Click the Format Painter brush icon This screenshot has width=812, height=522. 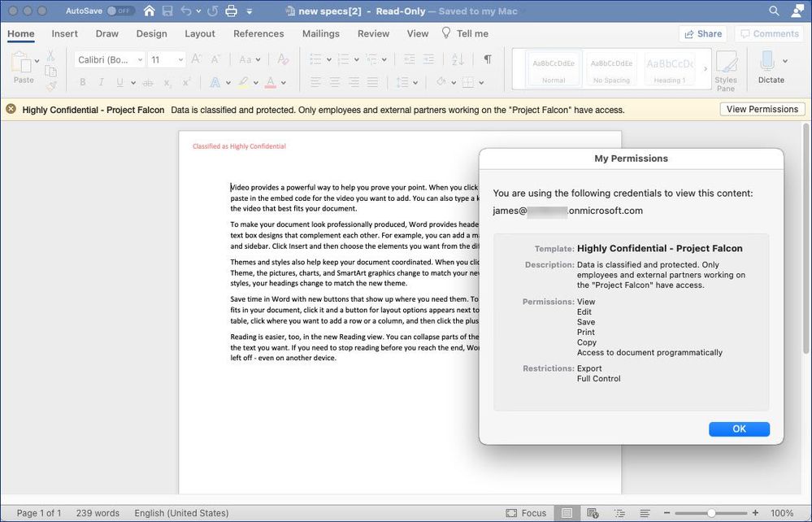[50, 86]
